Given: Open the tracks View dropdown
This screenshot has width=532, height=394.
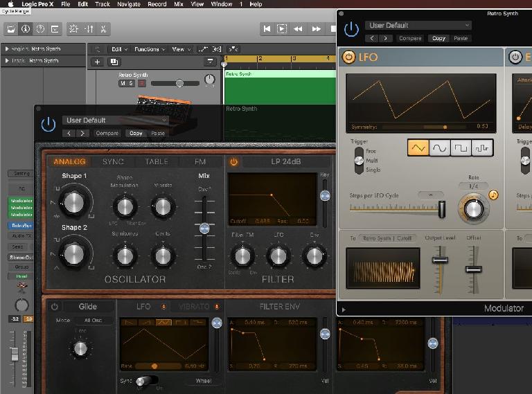Looking at the screenshot, I should pyautogui.click(x=181, y=49).
